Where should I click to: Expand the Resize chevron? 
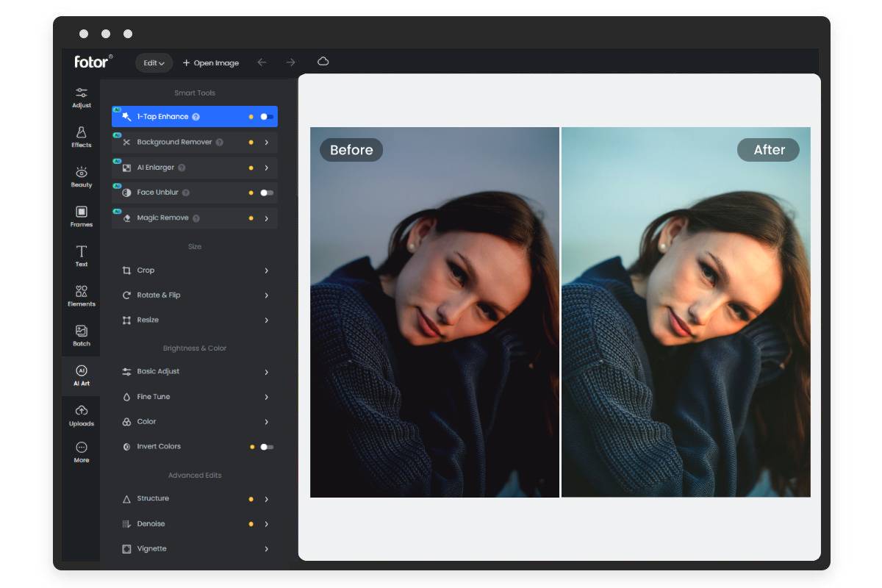(x=266, y=320)
